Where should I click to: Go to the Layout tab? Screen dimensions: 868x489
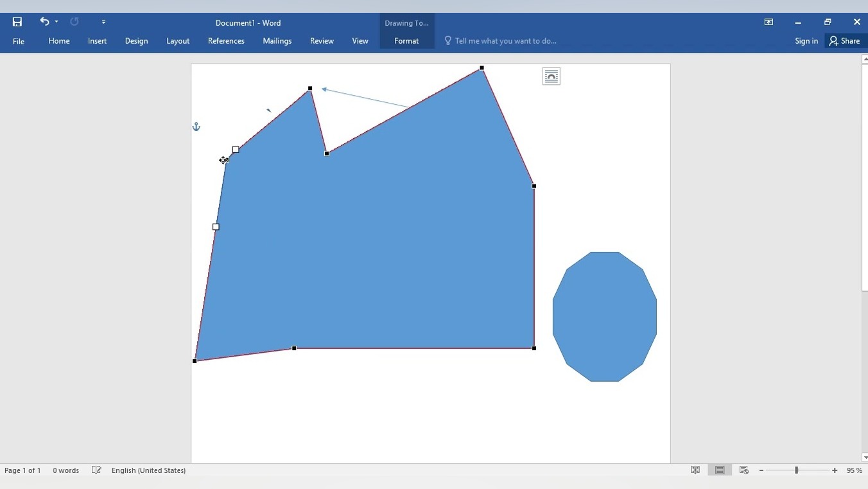178,41
